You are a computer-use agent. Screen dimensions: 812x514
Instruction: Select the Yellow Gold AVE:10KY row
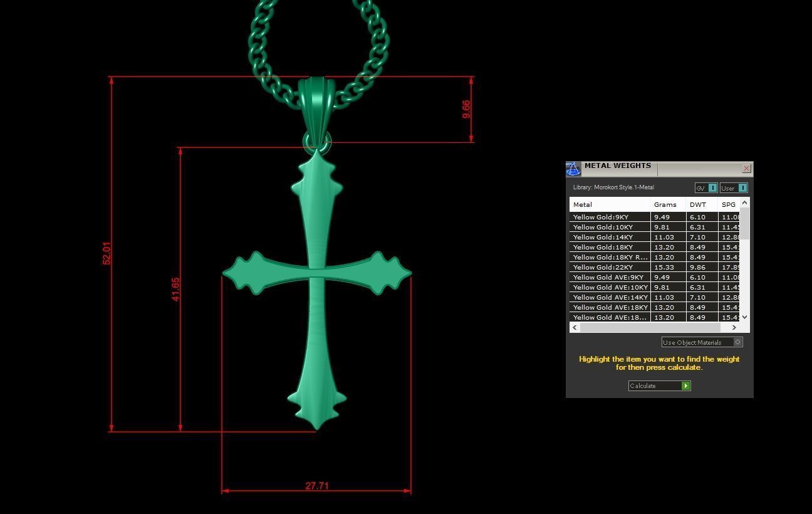coord(655,287)
